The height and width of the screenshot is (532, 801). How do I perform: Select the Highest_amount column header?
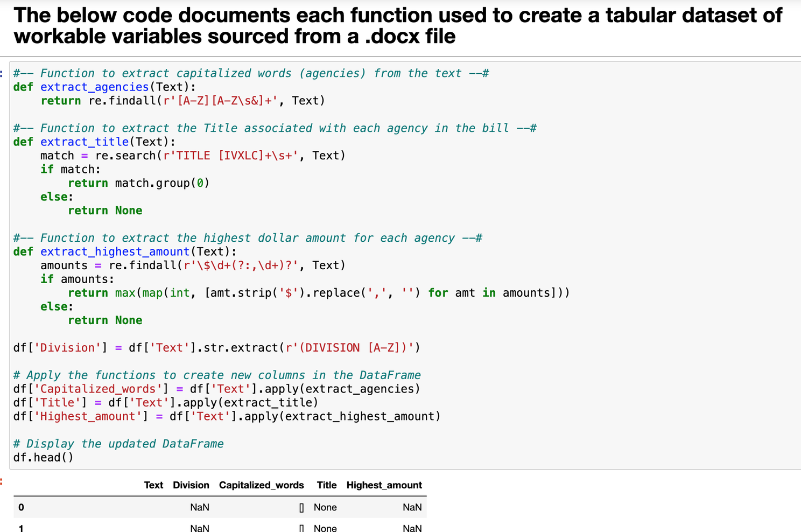384,485
